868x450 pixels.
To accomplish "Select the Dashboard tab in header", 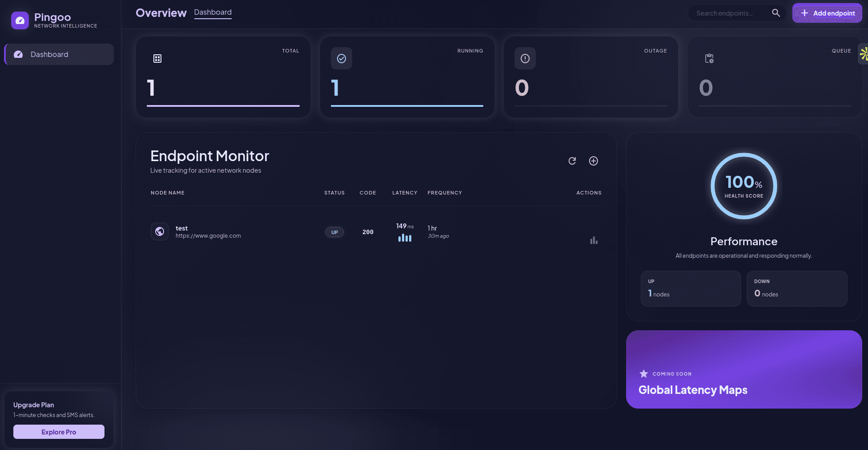I will click(x=213, y=12).
